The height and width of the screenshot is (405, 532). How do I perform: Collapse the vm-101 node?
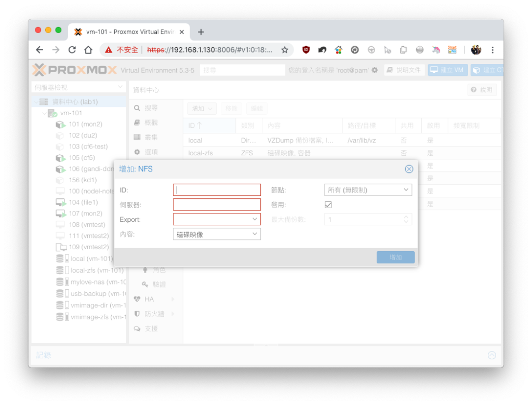(44, 113)
